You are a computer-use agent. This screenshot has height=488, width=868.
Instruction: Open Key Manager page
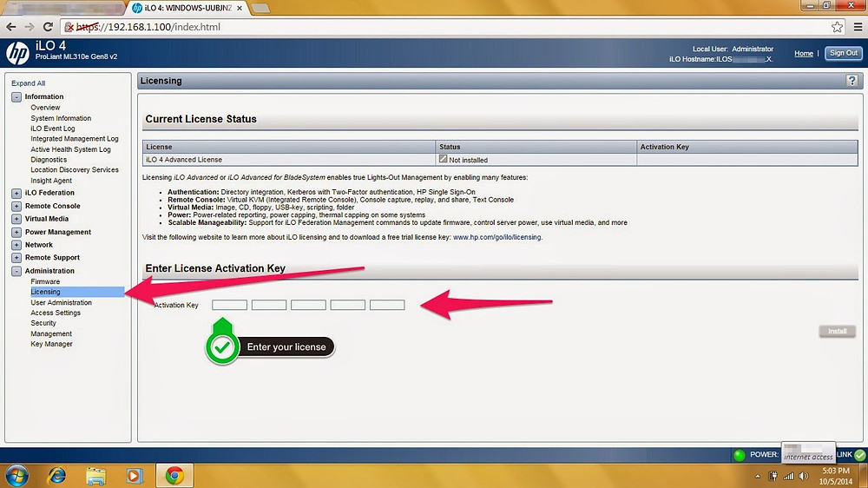click(x=51, y=344)
